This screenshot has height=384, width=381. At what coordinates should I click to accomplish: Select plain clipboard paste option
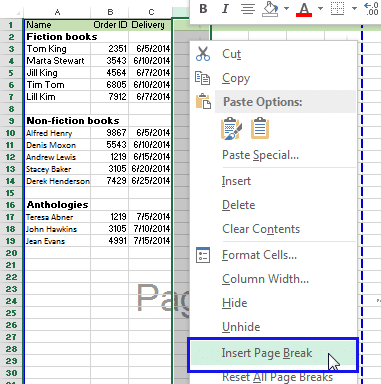tap(260, 128)
